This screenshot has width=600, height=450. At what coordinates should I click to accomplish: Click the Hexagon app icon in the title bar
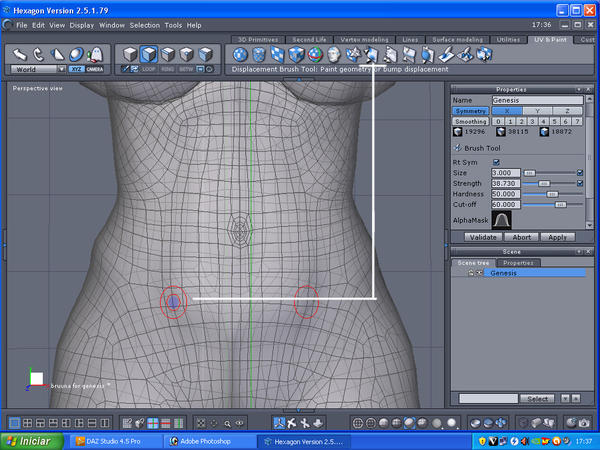(8, 8)
